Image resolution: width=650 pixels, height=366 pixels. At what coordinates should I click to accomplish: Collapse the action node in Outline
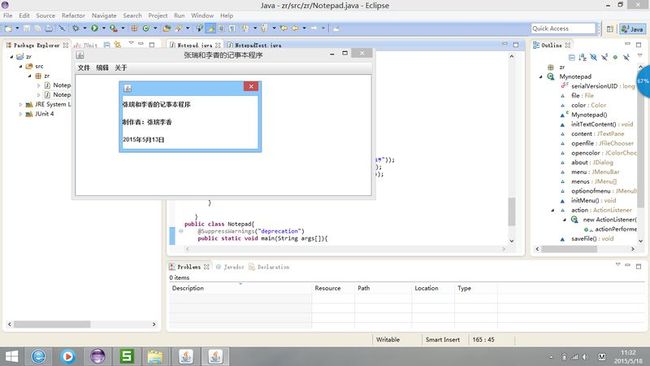(x=553, y=210)
